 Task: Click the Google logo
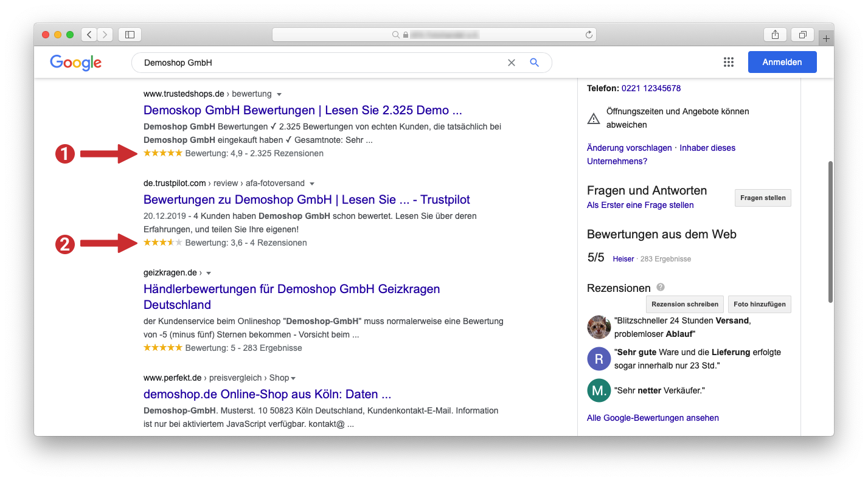coord(75,63)
